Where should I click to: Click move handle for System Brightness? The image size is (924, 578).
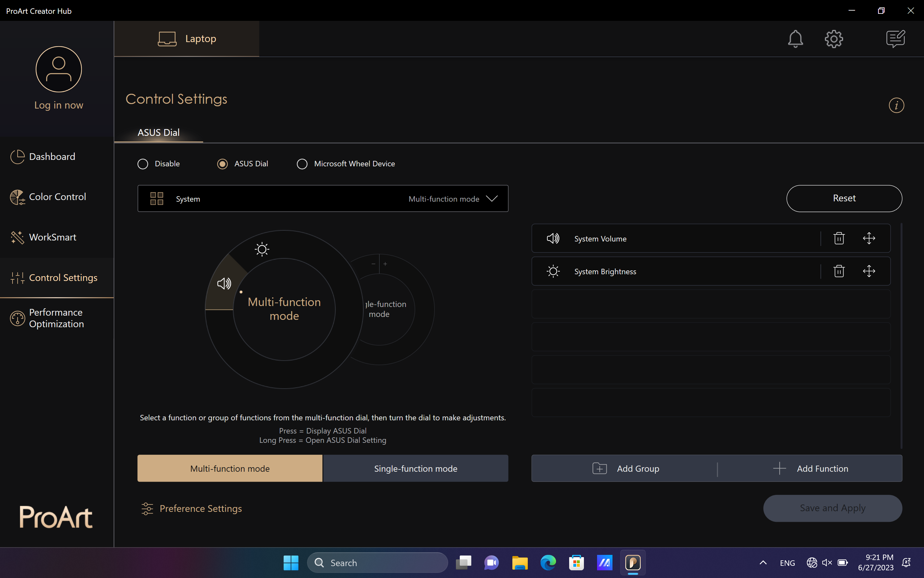click(x=869, y=271)
